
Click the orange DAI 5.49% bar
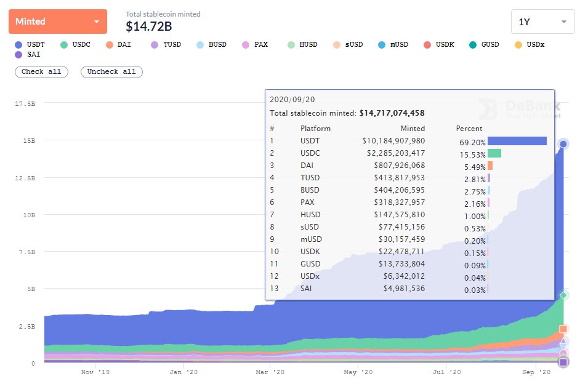pos(490,166)
